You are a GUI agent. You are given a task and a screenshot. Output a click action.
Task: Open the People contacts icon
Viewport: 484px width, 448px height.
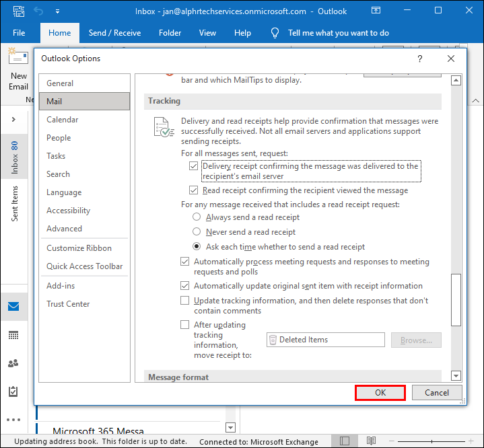coord(13,363)
